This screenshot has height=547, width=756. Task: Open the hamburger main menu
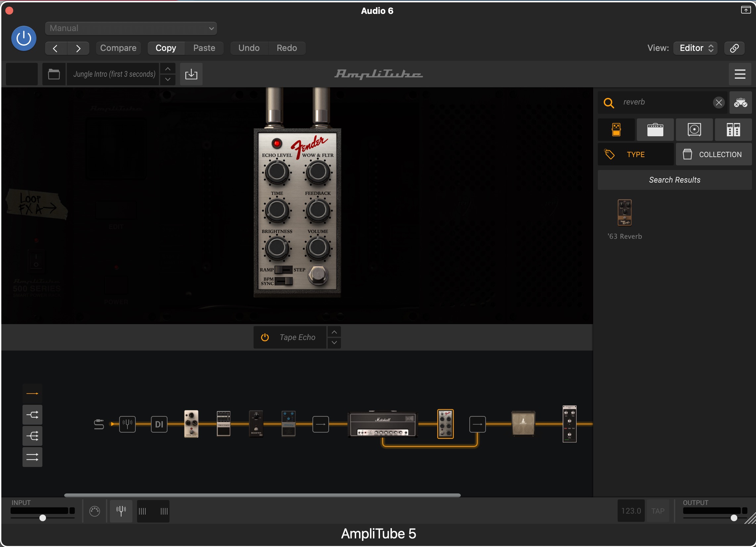(740, 74)
